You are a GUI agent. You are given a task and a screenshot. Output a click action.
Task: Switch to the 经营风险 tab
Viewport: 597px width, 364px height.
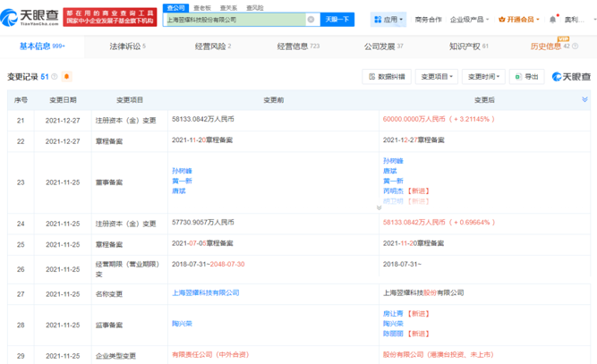click(x=210, y=46)
